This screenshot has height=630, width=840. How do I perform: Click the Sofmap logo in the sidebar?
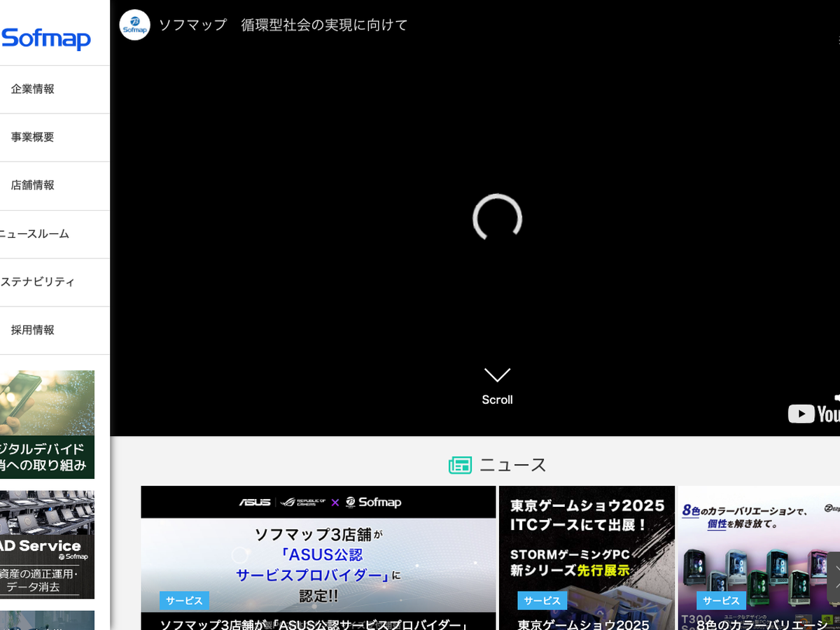tap(46, 38)
